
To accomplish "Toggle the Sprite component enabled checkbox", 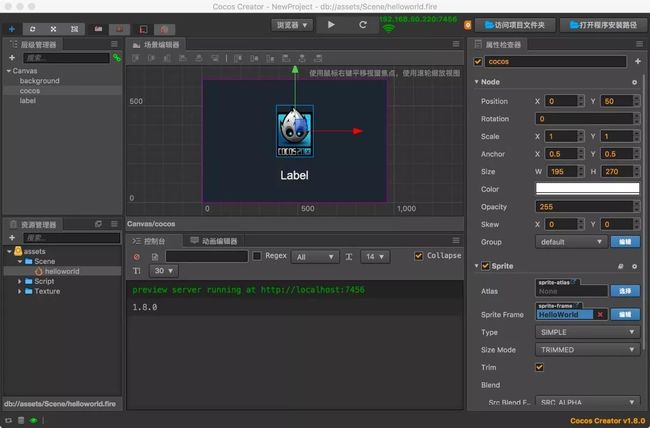I will (x=485, y=266).
